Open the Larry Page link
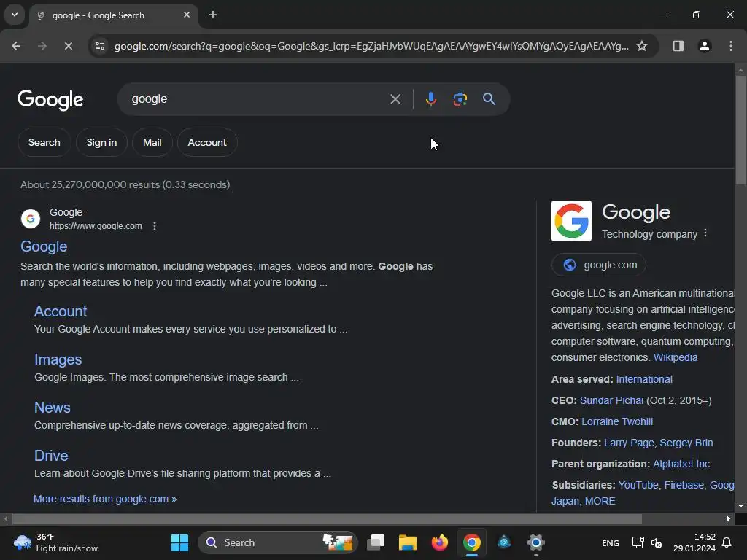 click(x=629, y=443)
